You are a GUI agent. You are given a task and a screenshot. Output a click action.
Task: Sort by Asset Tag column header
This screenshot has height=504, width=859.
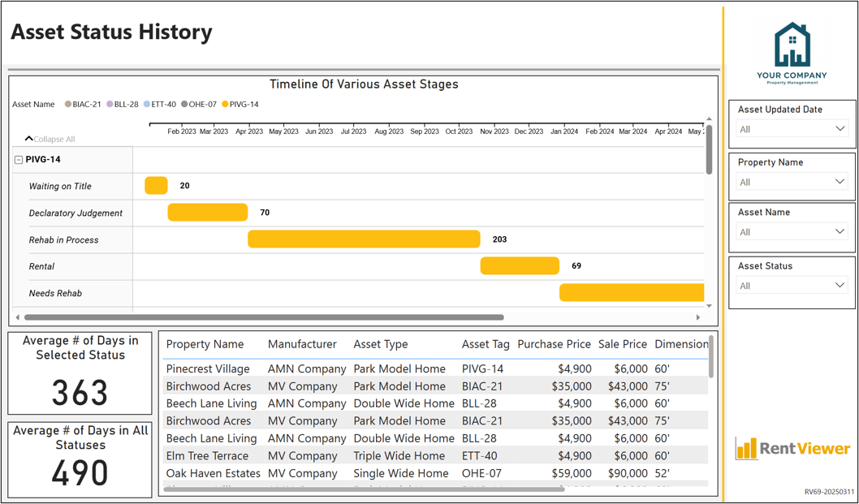[x=486, y=344]
